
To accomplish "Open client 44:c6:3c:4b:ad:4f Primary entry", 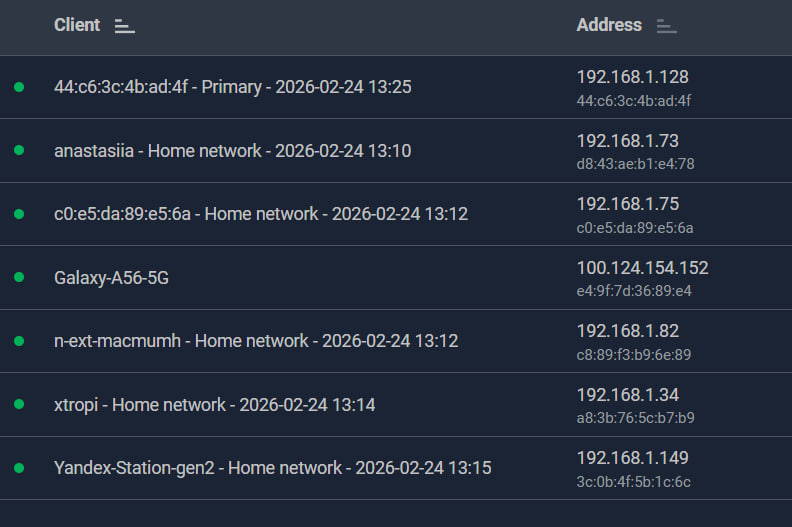I will [232, 87].
